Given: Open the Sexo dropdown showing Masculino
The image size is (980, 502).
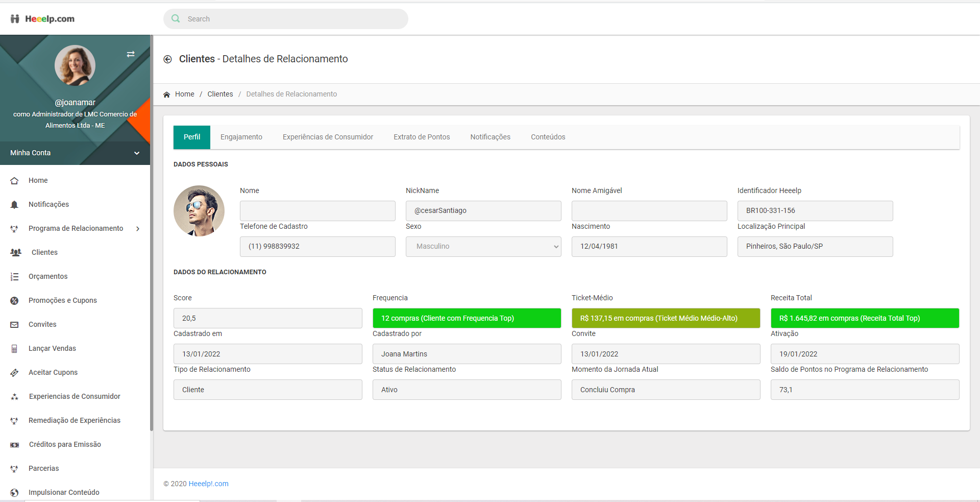Looking at the screenshot, I should point(483,247).
